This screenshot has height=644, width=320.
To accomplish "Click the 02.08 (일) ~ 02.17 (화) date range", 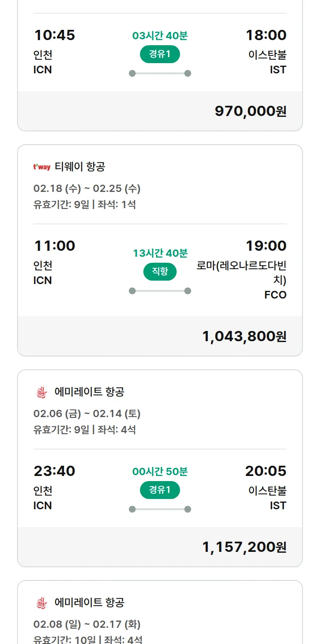I will (87, 624).
